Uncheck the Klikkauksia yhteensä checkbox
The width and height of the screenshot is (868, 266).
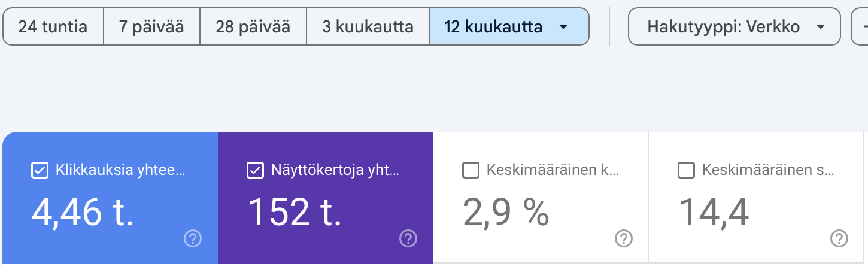40,171
